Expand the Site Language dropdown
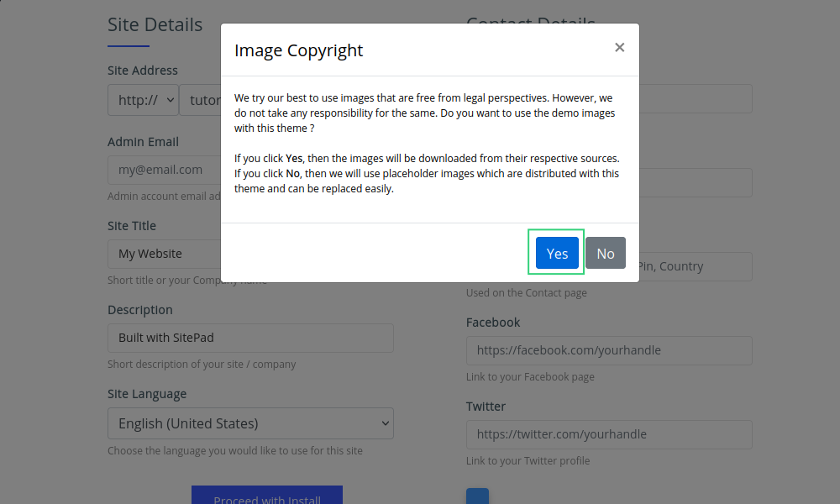 pos(250,423)
